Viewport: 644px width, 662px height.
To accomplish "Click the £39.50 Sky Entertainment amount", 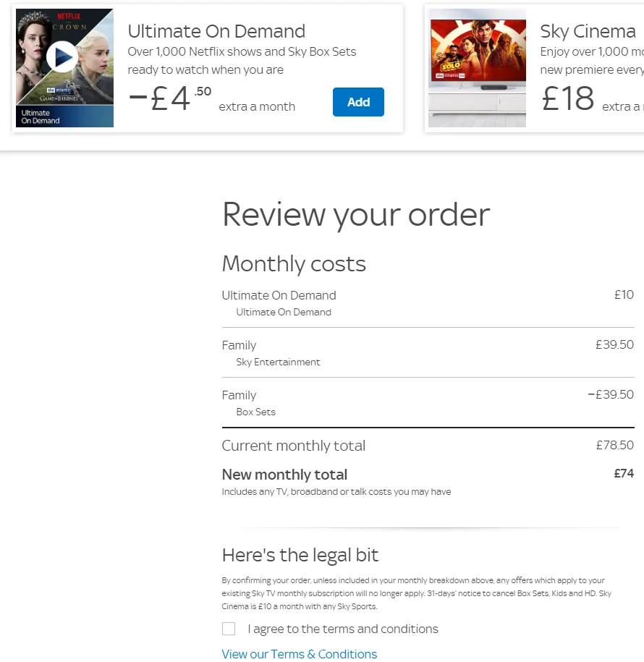I will pos(615,344).
